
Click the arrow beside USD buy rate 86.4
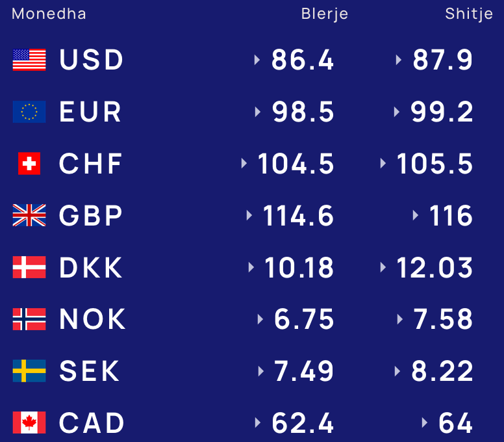coord(257,60)
